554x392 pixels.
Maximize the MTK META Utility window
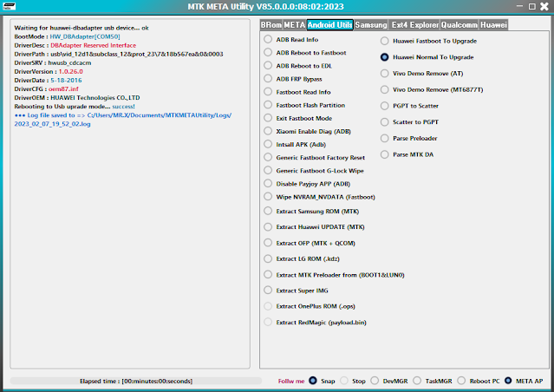pos(531,6)
